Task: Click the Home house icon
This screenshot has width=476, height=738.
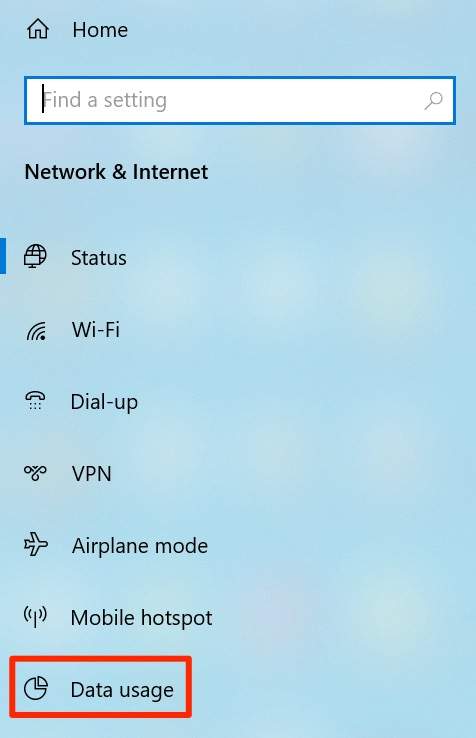Action: click(x=38, y=29)
